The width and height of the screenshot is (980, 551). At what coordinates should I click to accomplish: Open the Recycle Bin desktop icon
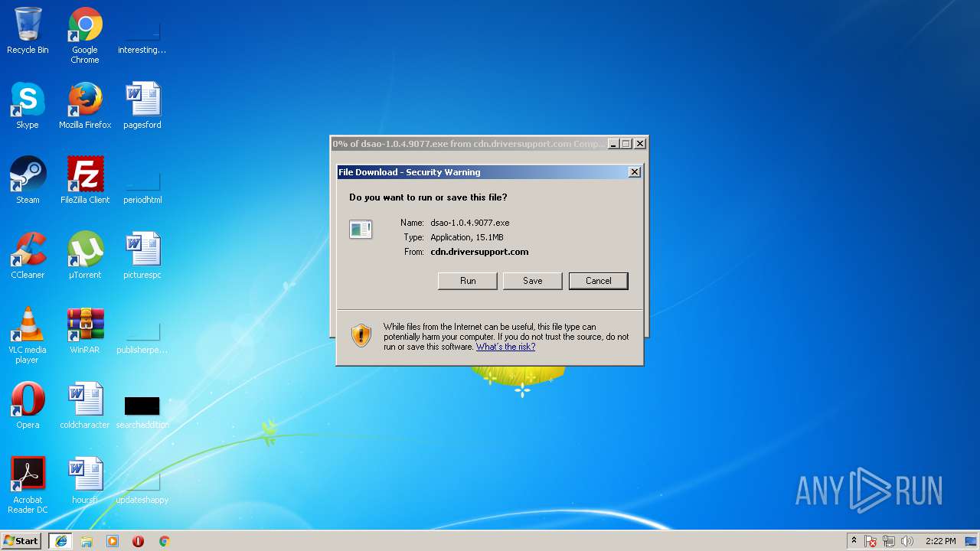coord(28,31)
